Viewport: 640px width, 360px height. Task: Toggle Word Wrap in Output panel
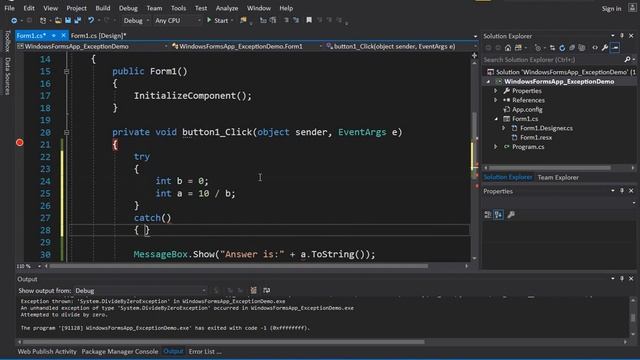267,290
